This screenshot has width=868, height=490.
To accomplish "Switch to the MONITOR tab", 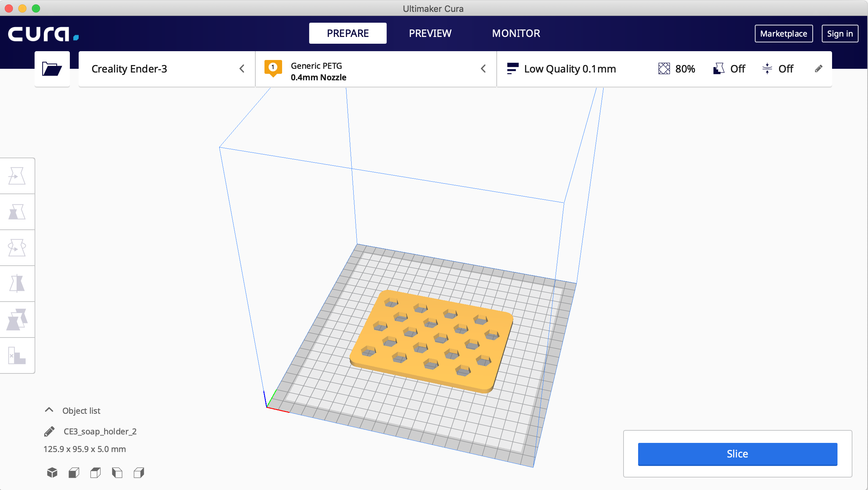I will click(x=516, y=33).
